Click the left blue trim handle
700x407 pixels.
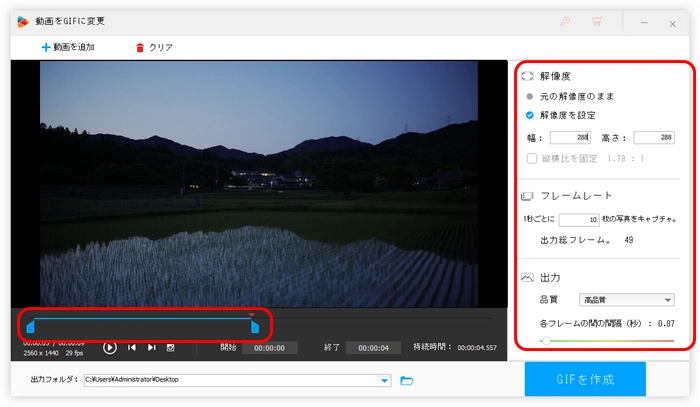30,326
